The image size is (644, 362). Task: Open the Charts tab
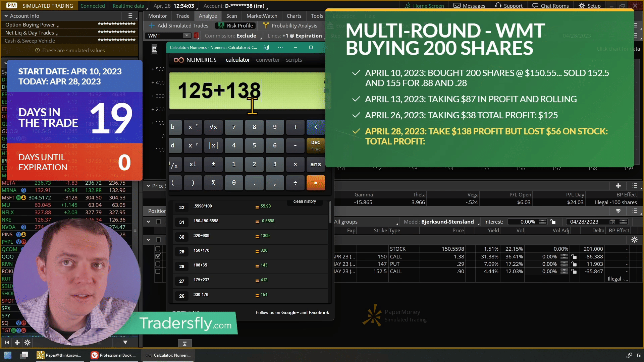pos(294,16)
